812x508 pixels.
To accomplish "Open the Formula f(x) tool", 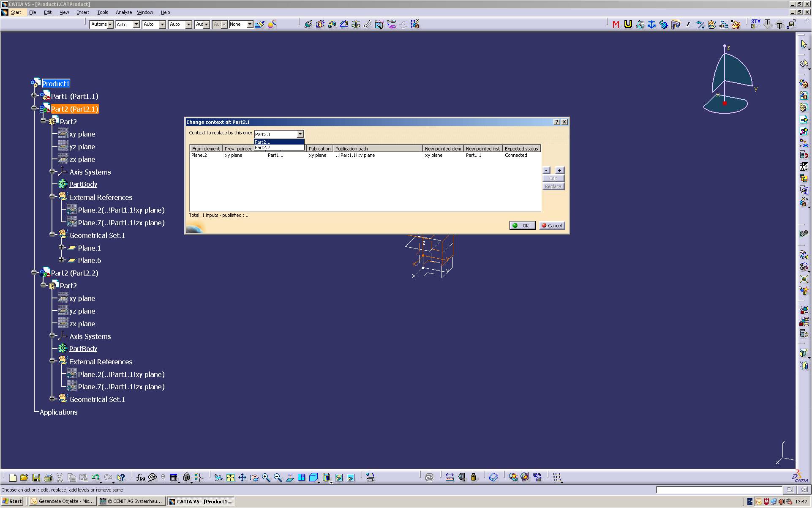I will tap(141, 478).
